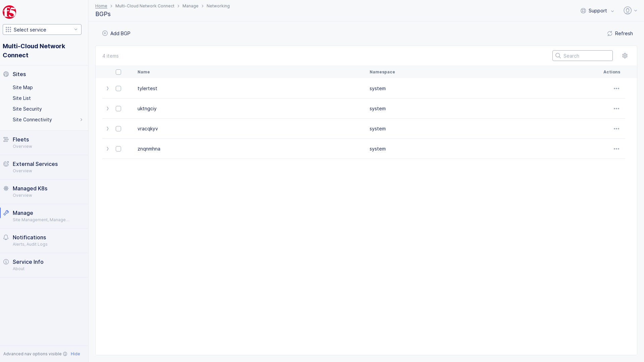644x362 pixels.
Task: Go to Home breadcrumb link
Action: 101,6
